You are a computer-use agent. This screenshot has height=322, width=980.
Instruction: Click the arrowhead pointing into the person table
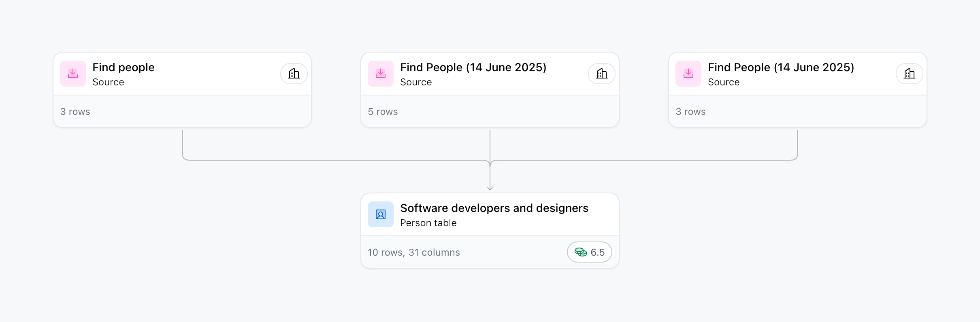click(x=490, y=188)
